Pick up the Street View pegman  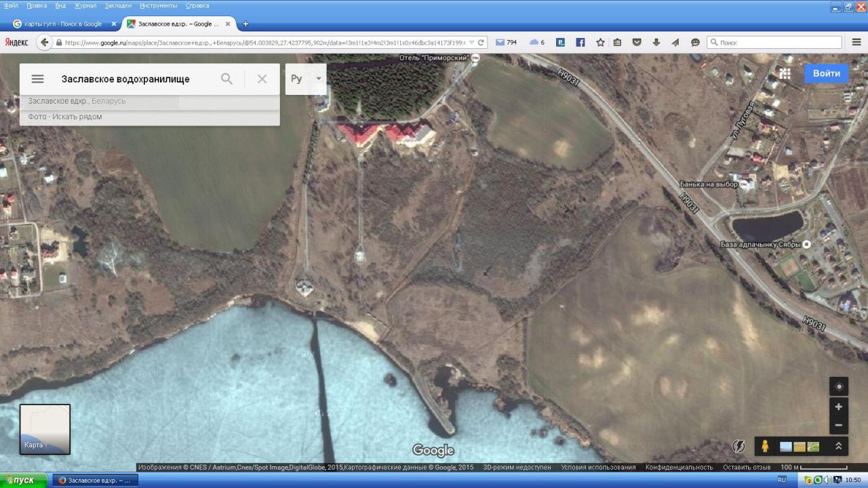765,446
